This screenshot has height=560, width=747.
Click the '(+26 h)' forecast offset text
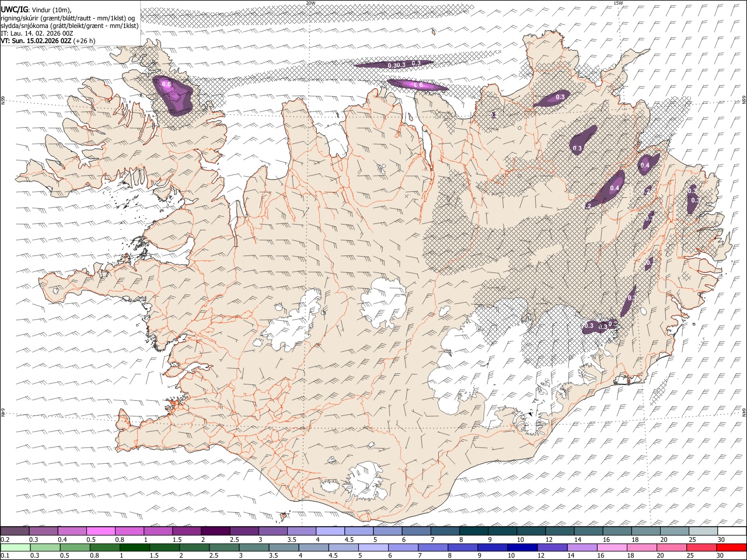[85, 41]
